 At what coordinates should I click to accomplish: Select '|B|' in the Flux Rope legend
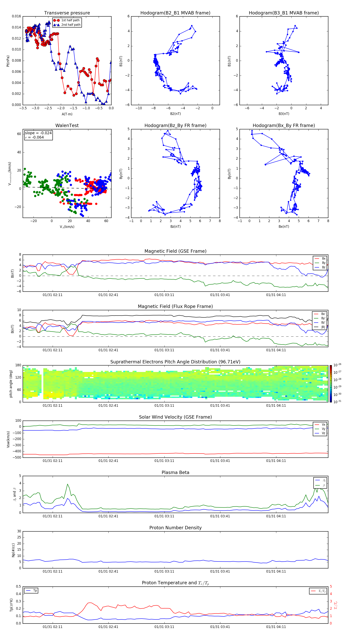click(320, 327)
